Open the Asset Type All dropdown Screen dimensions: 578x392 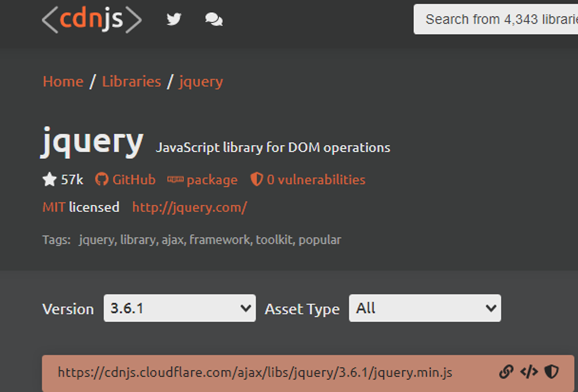pyautogui.click(x=425, y=308)
